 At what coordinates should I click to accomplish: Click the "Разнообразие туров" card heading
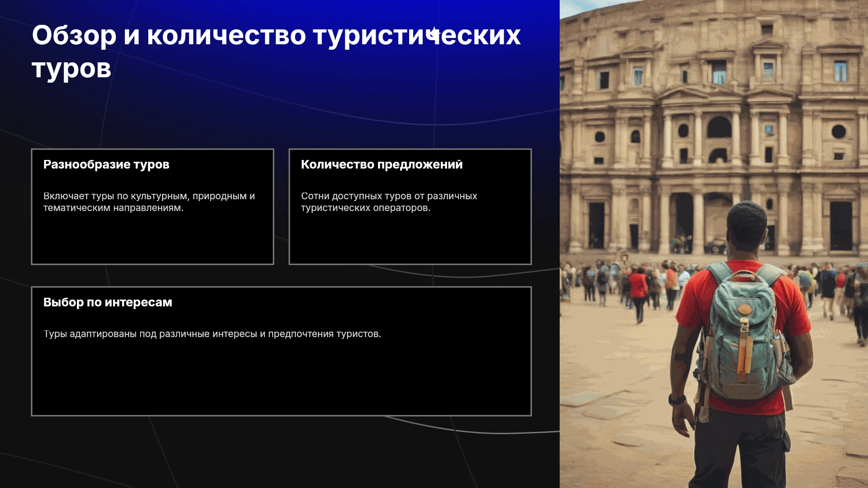coord(106,164)
